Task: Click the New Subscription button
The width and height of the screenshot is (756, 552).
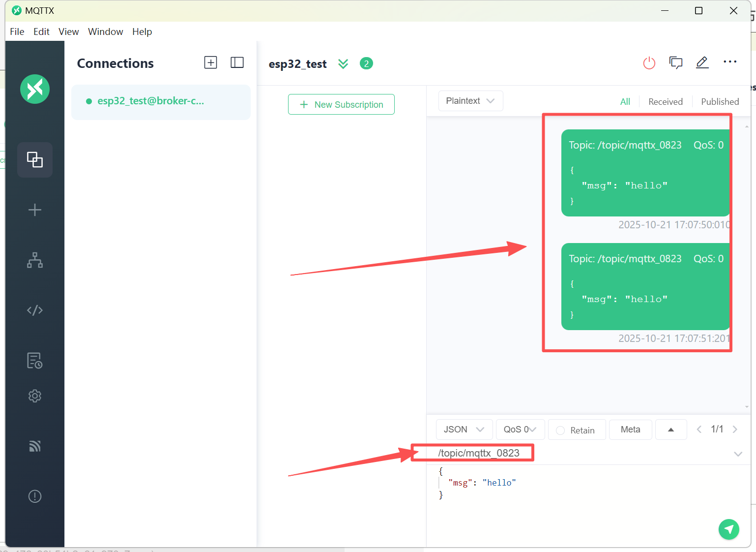Action: (x=341, y=104)
